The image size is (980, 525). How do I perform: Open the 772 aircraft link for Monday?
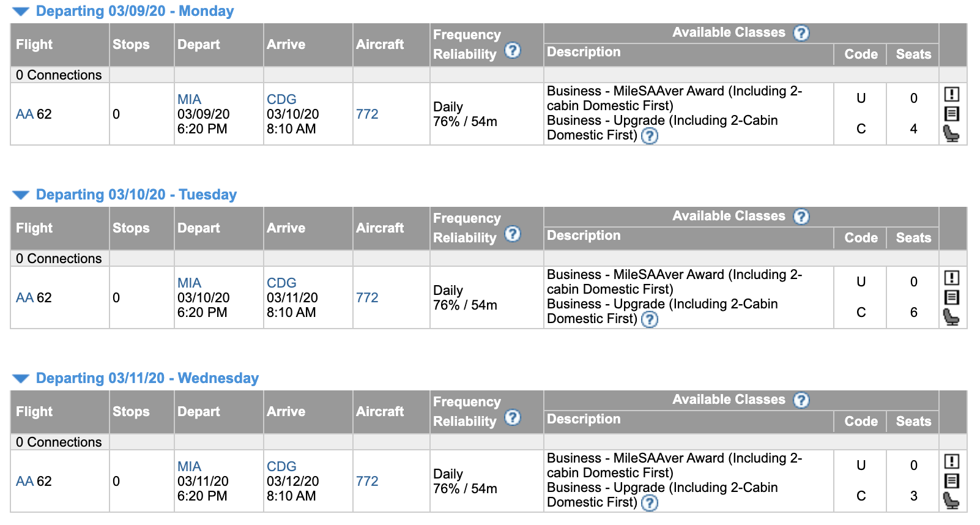click(367, 114)
